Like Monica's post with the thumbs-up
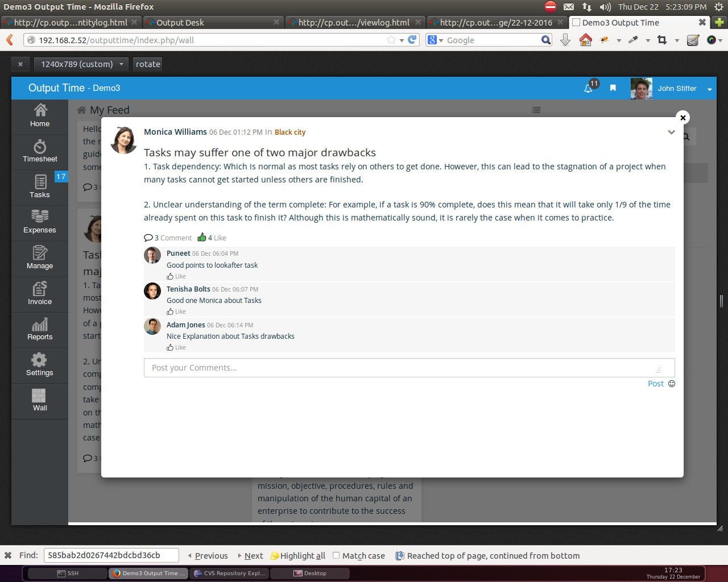This screenshot has width=728, height=582. click(x=202, y=237)
